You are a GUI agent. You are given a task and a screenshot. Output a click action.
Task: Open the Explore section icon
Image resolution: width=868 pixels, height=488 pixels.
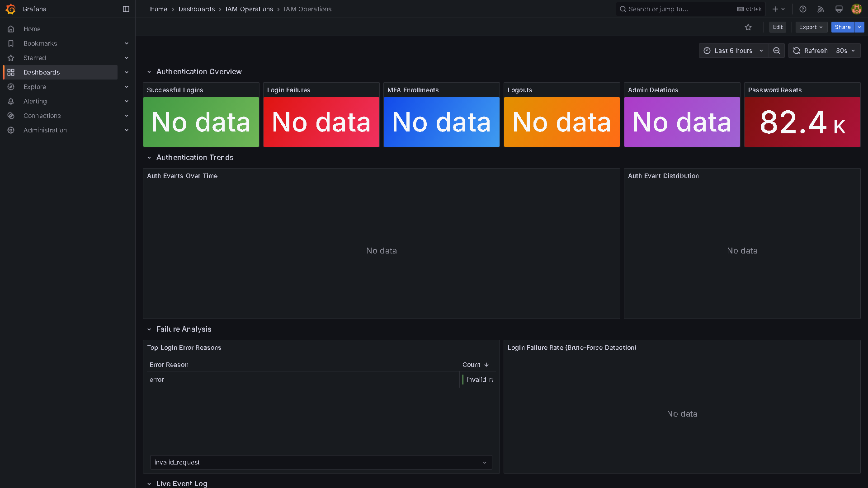11,87
